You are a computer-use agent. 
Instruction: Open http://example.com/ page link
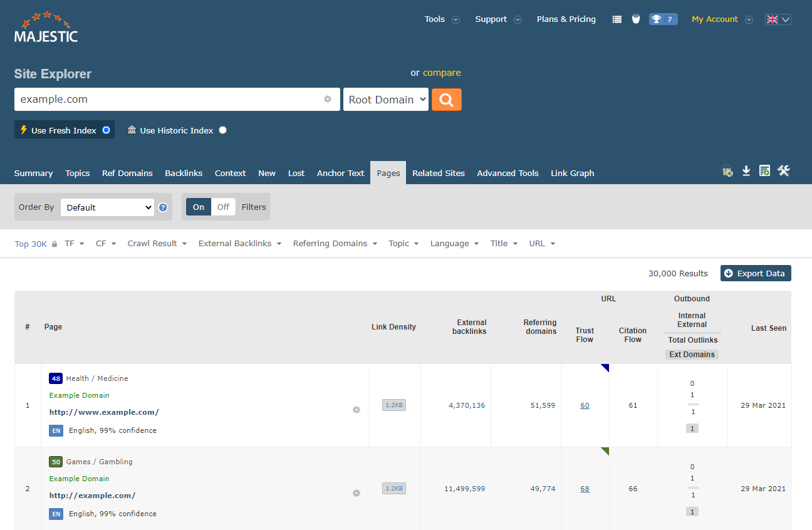tap(92, 496)
